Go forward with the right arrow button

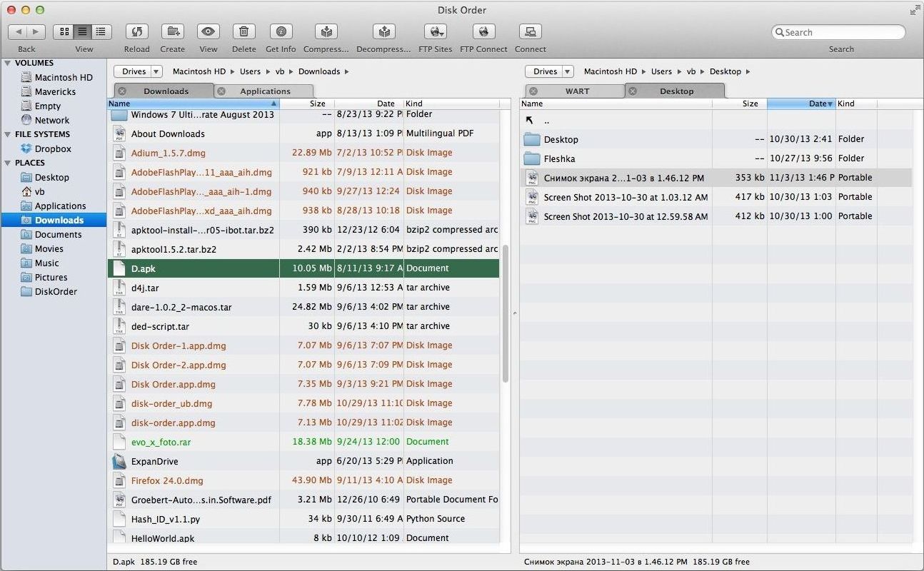36,31
